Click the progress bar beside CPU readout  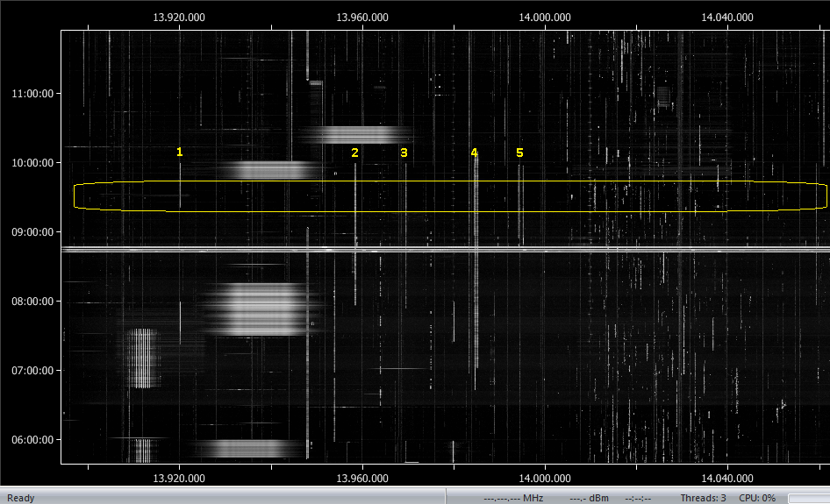tap(809, 498)
